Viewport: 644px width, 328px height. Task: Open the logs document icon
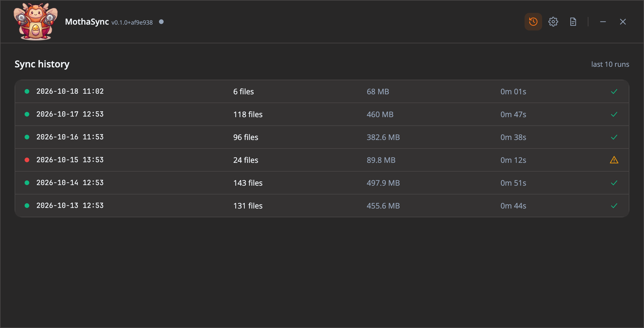click(573, 22)
